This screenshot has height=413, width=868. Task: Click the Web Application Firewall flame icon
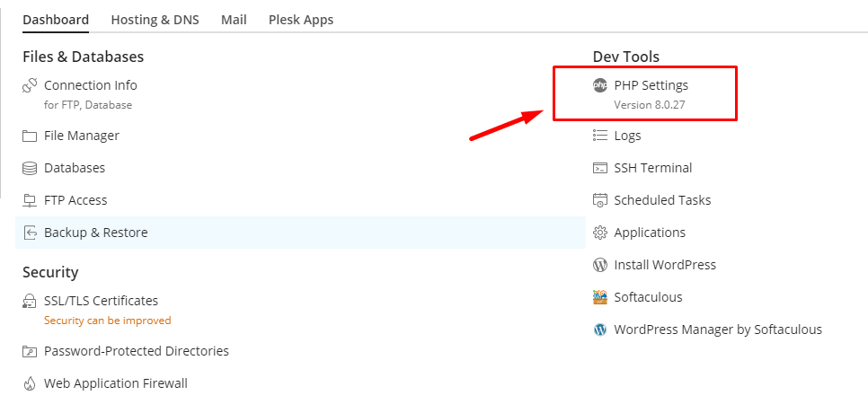(30, 383)
